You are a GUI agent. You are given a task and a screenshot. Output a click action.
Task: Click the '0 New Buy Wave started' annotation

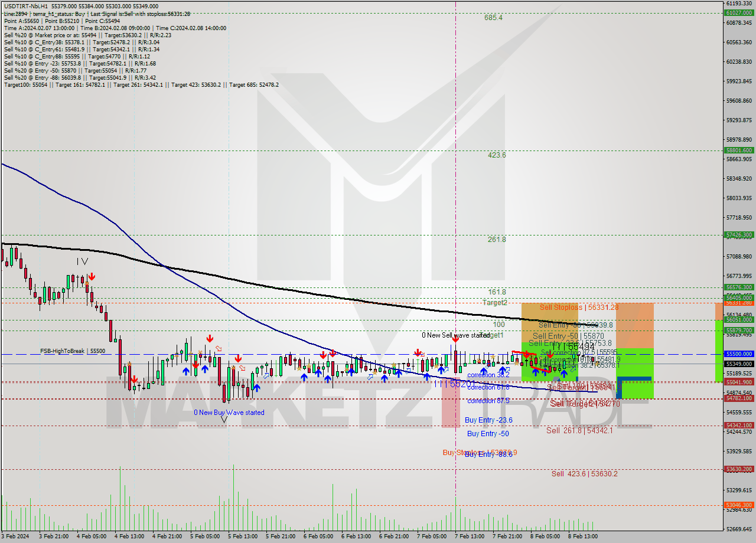(x=229, y=413)
